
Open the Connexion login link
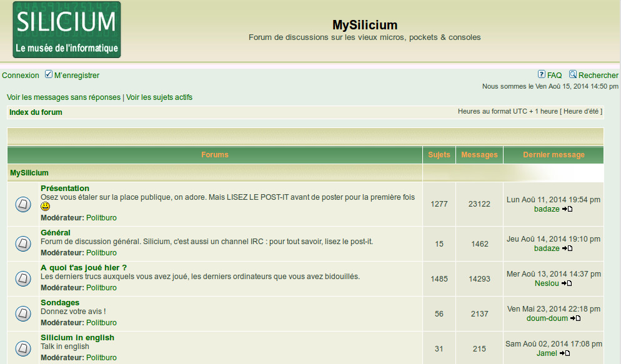[21, 76]
